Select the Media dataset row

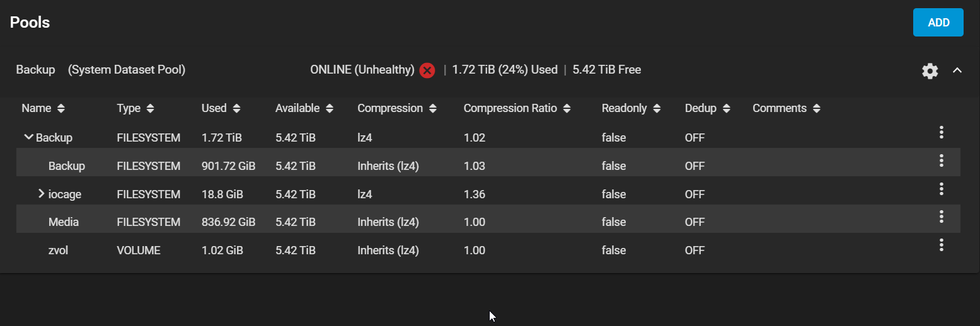(x=62, y=222)
